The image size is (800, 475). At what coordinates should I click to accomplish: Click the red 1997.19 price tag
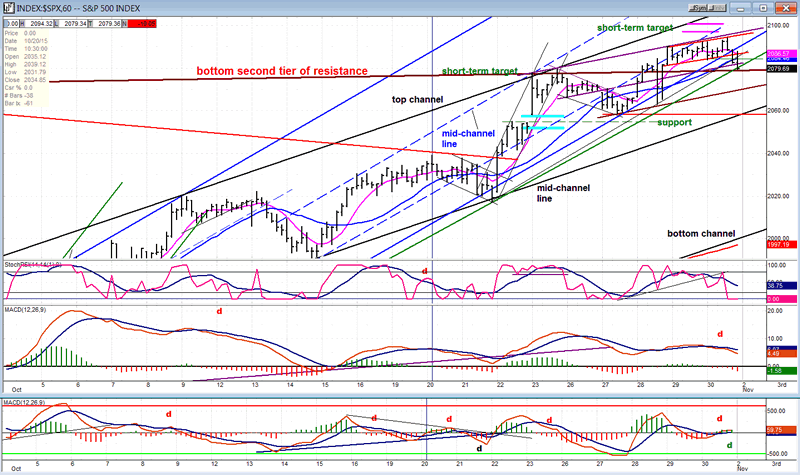pyautogui.click(x=781, y=245)
